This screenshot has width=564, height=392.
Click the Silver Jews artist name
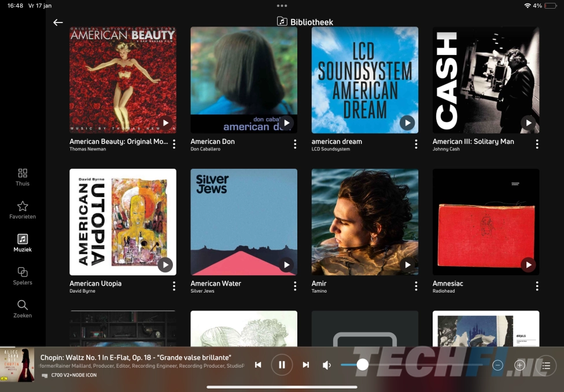202,291
